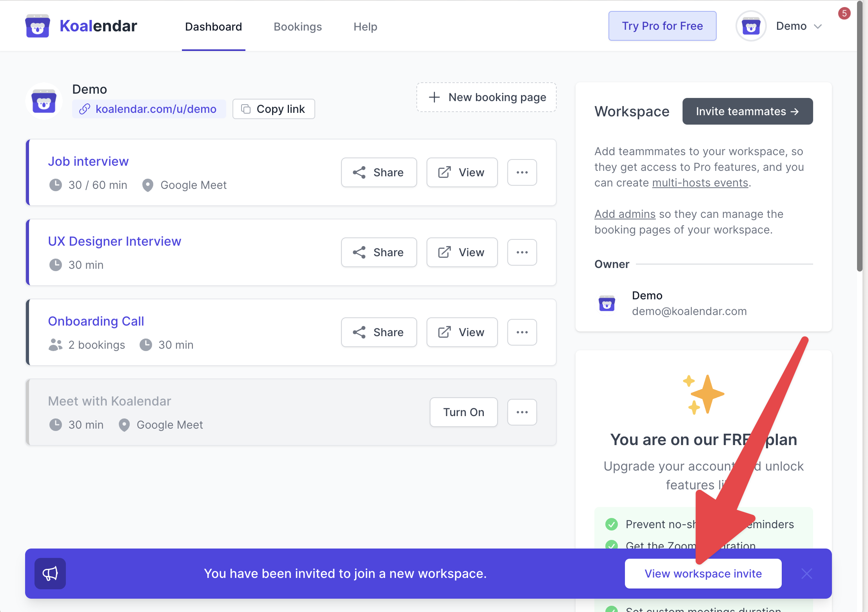
Task: Click the Try Pro for Free button
Action: [662, 26]
